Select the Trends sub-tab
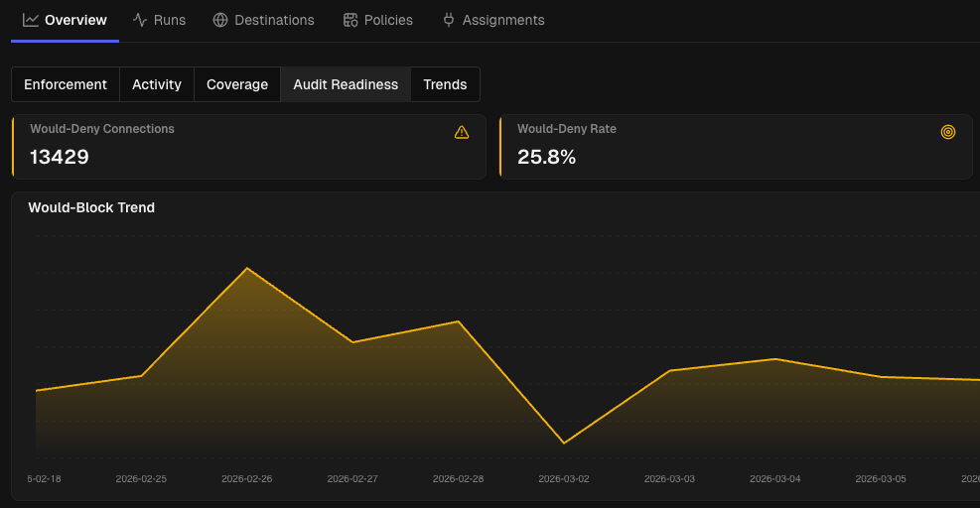980x508 pixels. [445, 84]
